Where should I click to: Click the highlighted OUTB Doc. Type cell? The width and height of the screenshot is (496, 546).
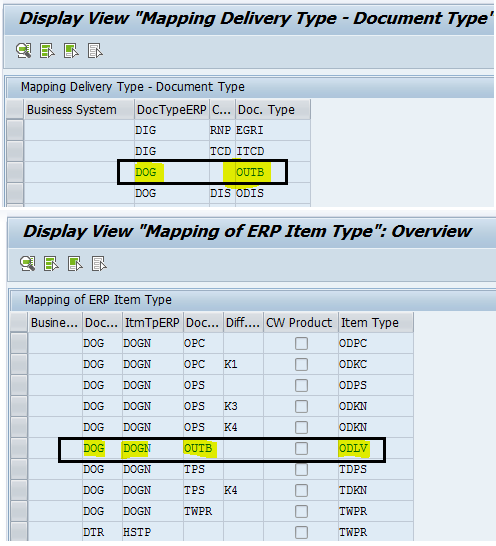tap(250, 172)
